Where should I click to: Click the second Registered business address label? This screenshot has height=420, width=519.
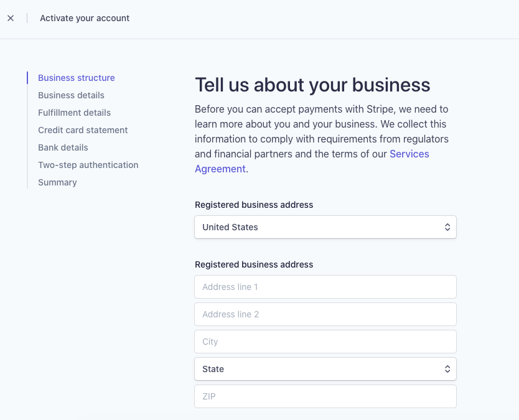(254, 264)
